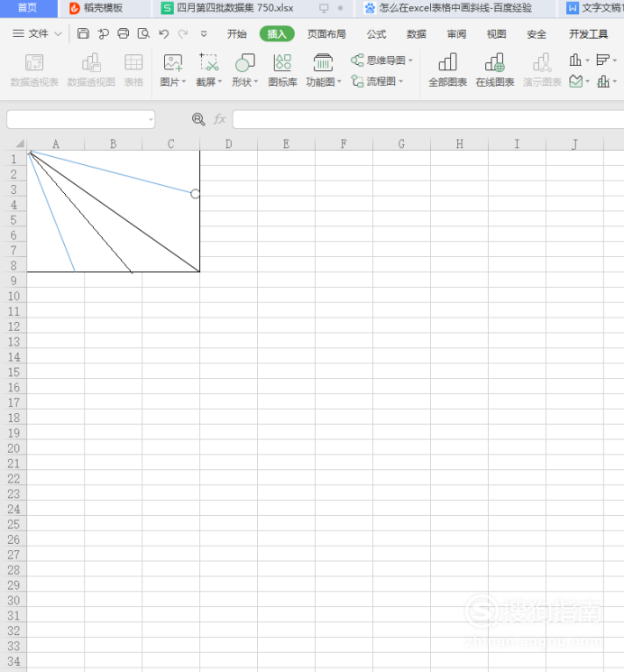Open the Review (审阅) tab

point(456,34)
